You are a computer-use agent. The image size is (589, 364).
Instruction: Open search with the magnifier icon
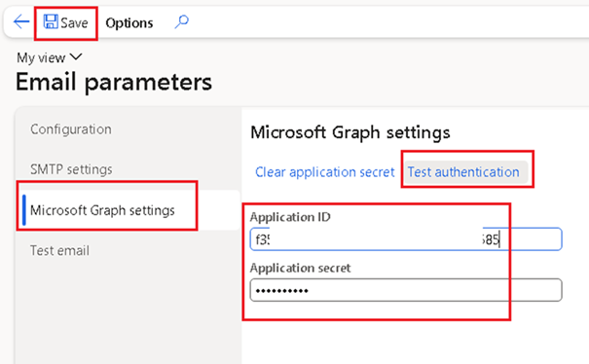(x=182, y=21)
